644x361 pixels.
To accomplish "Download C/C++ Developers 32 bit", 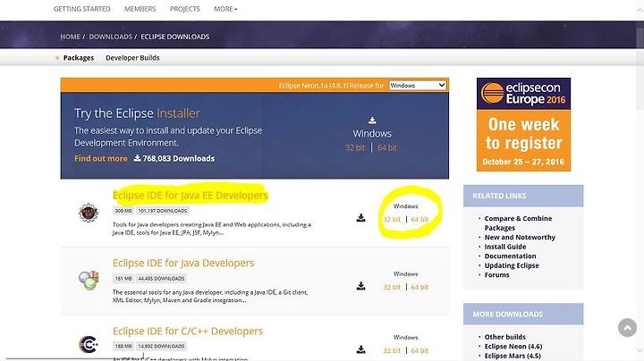I will [x=392, y=350].
